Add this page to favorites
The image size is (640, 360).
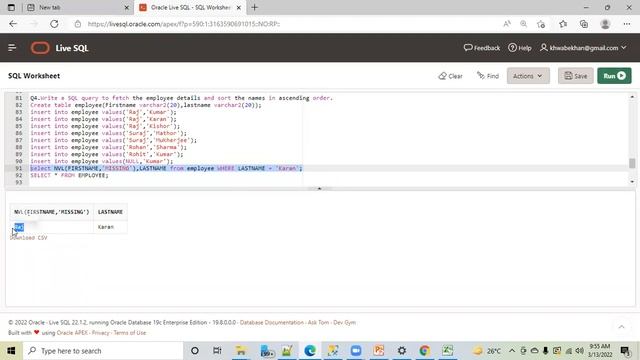(541, 24)
